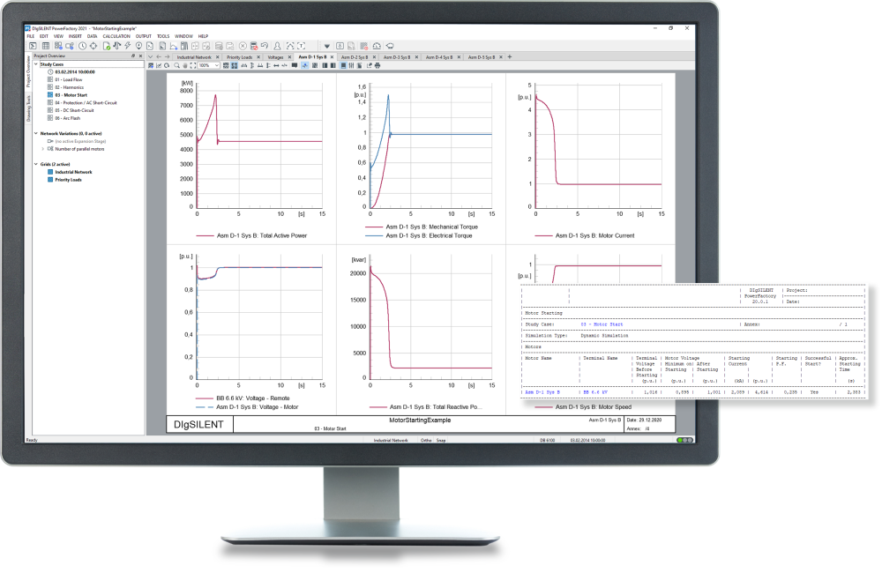Click the speech bubble label icon

click(x=295, y=65)
